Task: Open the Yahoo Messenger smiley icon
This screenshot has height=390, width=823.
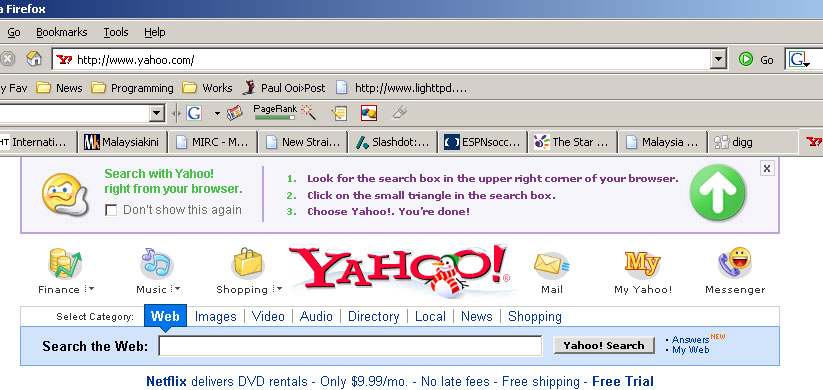Action: tap(734, 262)
